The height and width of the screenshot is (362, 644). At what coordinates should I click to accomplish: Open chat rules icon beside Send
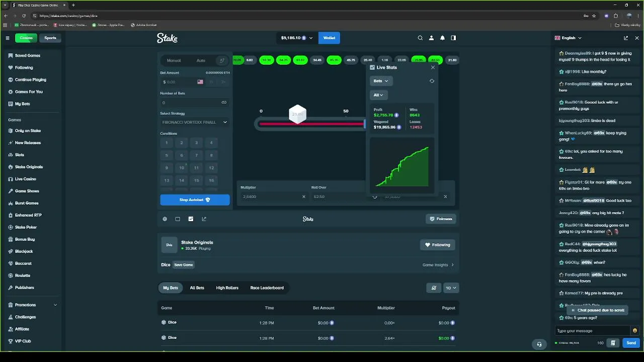pyautogui.click(x=613, y=343)
